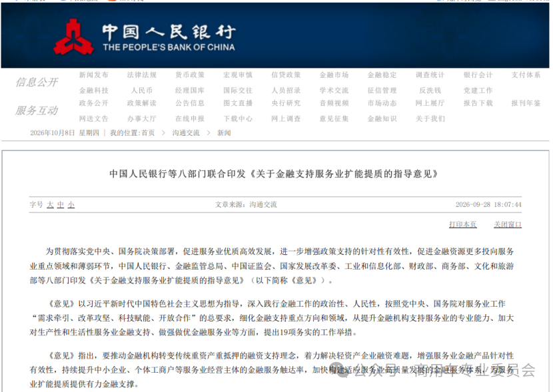553x392 pixels.
Task: Click the red People's Bank of China logo
Action: coord(73,37)
